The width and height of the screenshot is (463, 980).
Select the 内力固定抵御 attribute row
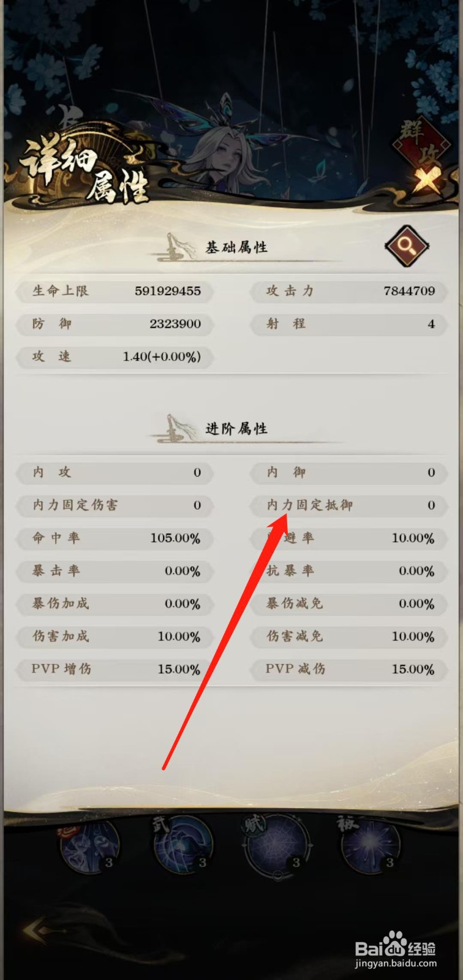point(348,505)
